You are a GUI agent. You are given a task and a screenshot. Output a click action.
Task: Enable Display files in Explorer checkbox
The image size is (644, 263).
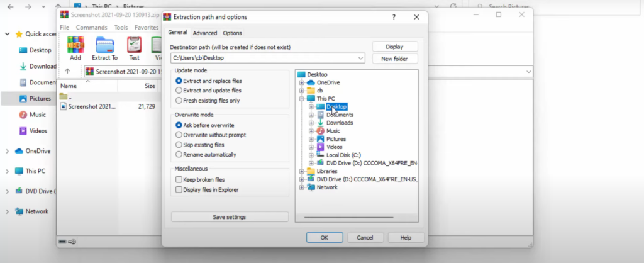click(179, 189)
